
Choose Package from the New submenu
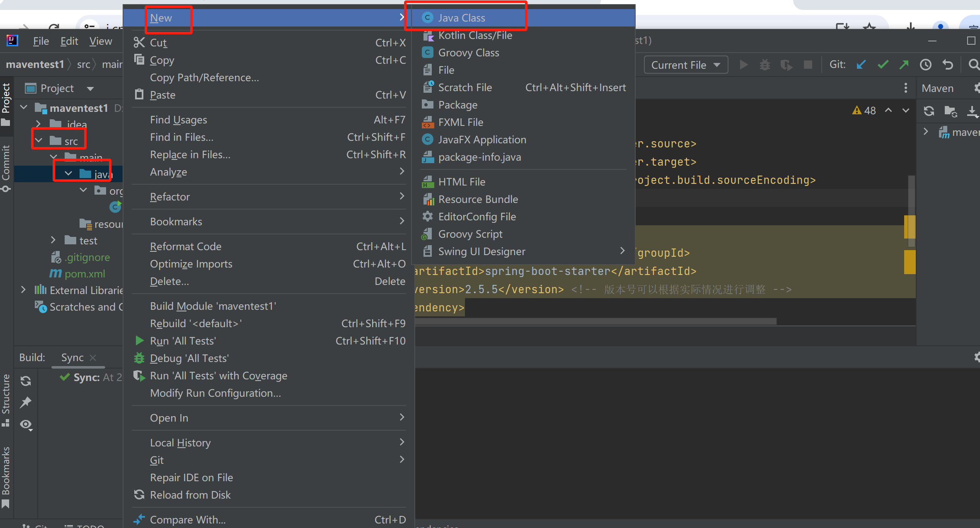pyautogui.click(x=524, y=105)
